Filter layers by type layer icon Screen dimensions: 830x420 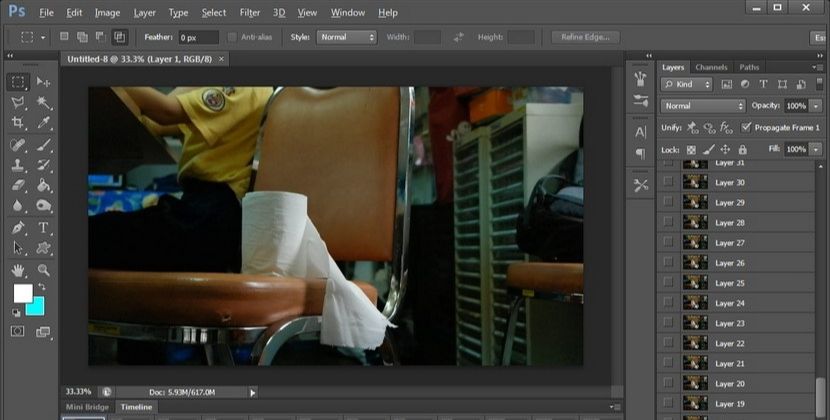pyautogui.click(x=763, y=84)
